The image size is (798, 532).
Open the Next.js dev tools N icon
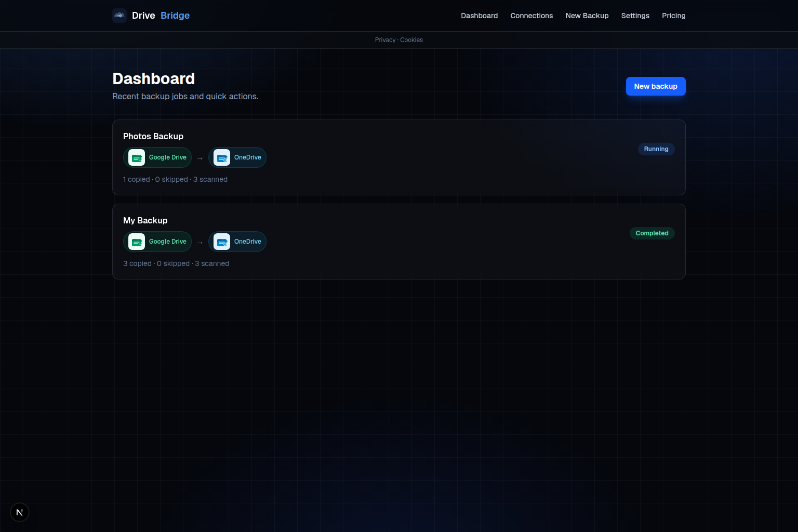[20, 512]
